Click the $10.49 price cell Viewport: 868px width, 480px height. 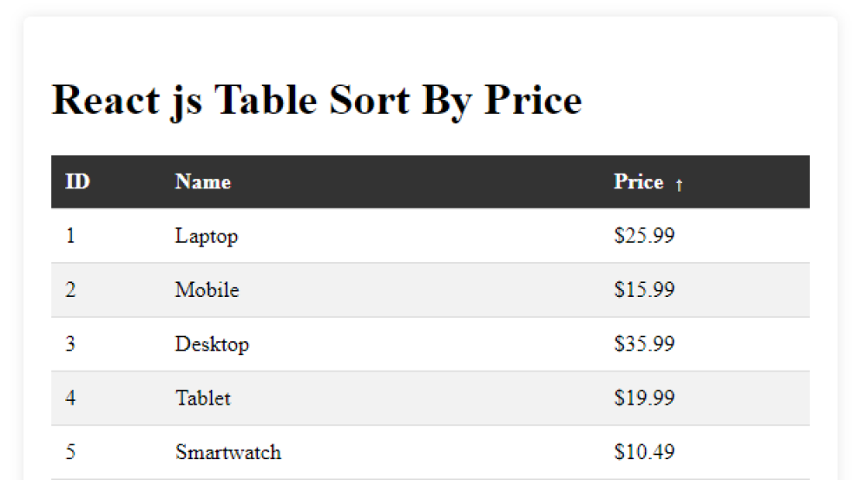tap(644, 452)
